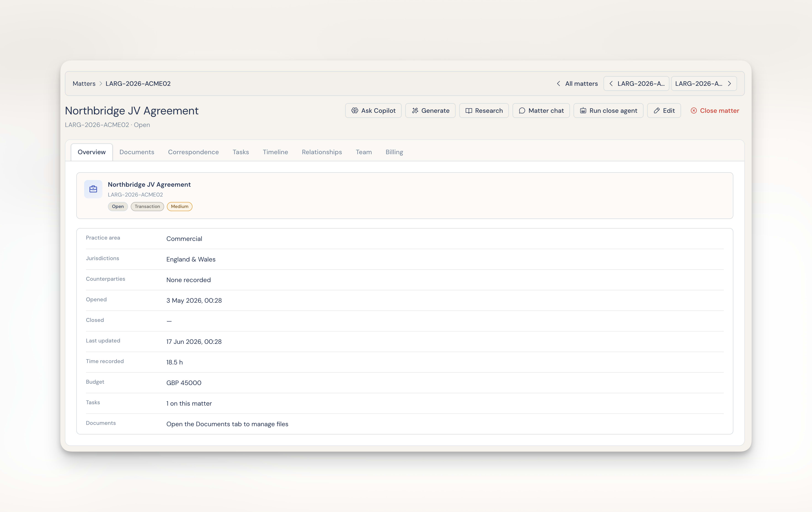Go to previous matter LARG-2026-A… chevron
Viewport: 812px width, 512px height.
click(x=611, y=83)
